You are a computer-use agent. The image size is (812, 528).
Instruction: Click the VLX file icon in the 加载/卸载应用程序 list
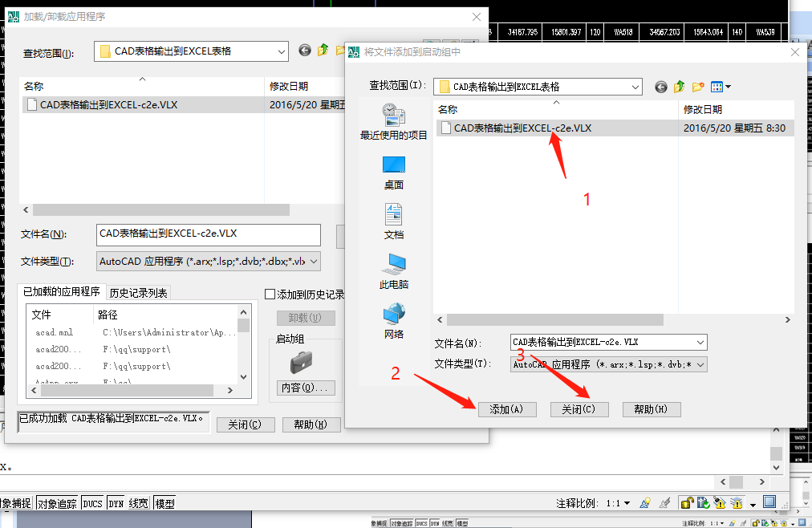(x=31, y=104)
